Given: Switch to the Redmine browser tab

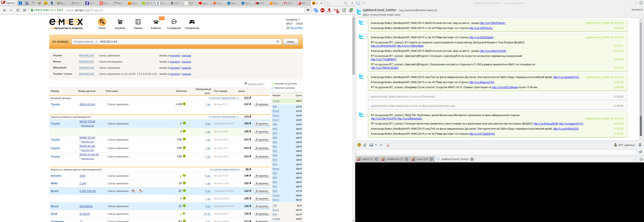Looking at the screenshot, I should click(119, 3).
